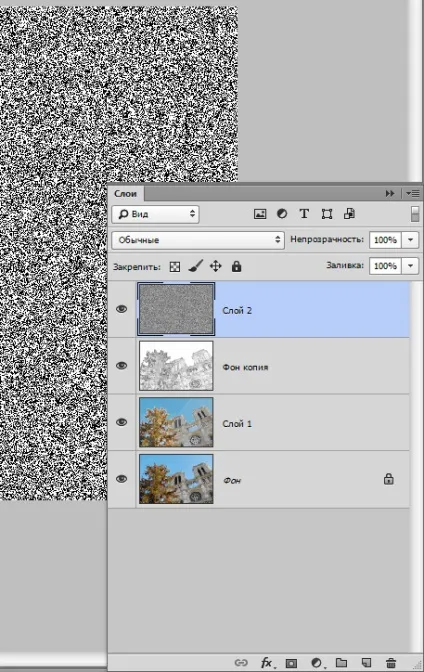This screenshot has width=424, height=672.
Task: Open the Непрозрачность slider dropdown arrow
Action: [x=410, y=240]
